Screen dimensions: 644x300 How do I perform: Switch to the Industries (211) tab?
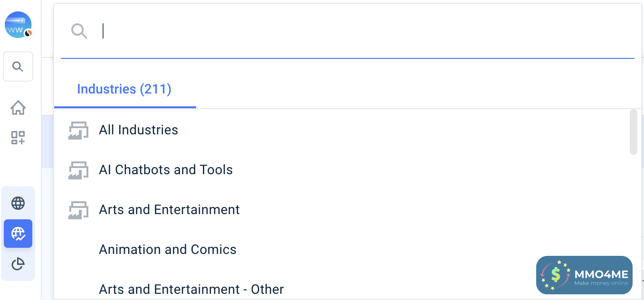tap(124, 89)
